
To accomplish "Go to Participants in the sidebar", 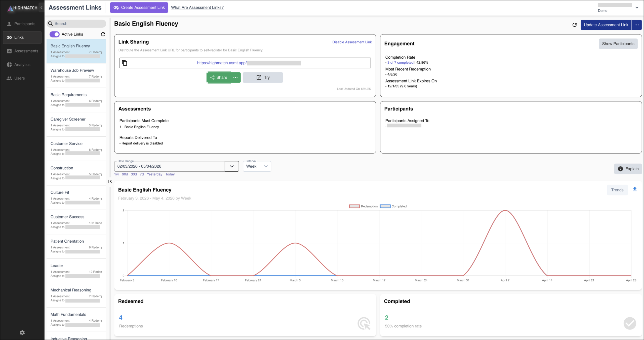I will point(22,24).
